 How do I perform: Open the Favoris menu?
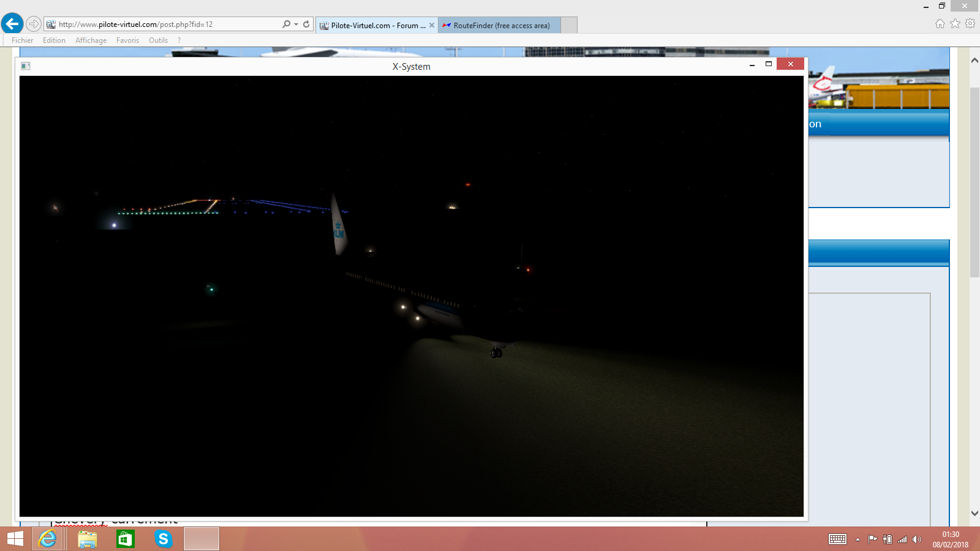127,40
